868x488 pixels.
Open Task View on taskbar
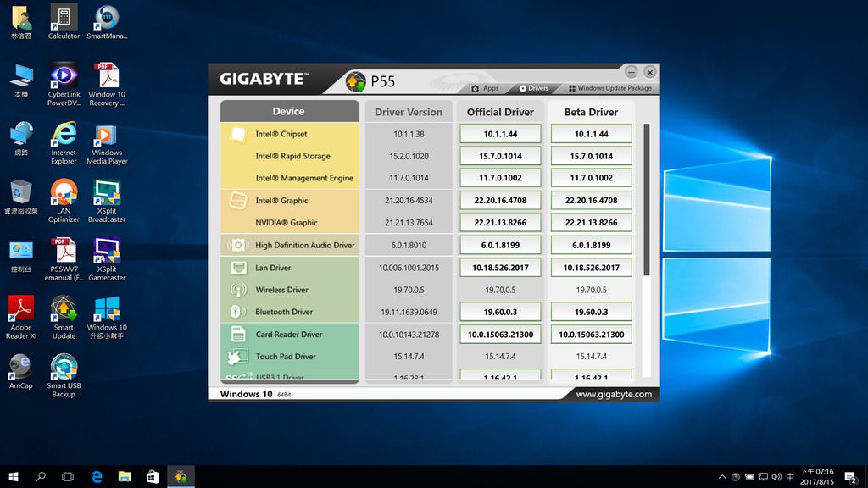[x=68, y=476]
